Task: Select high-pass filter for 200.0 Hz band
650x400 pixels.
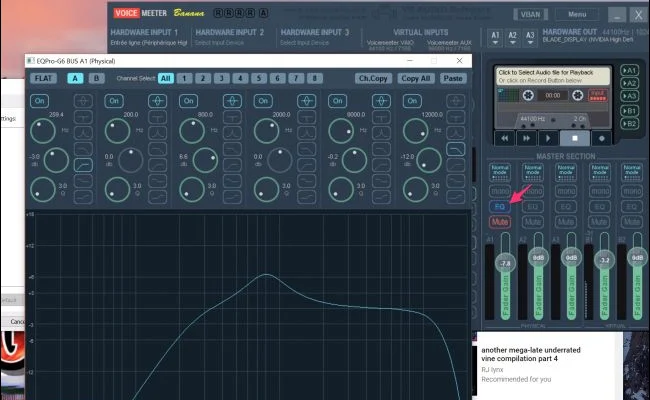Action: tap(158, 165)
